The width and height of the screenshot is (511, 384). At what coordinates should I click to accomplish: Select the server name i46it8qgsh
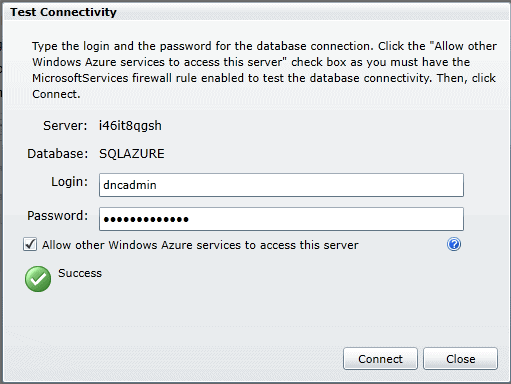[x=130, y=126]
